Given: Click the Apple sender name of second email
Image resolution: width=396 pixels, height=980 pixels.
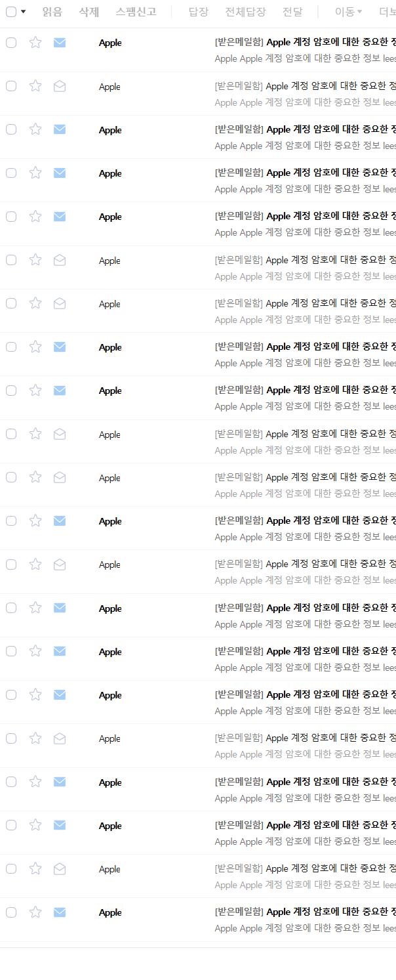Looking at the screenshot, I should pyautogui.click(x=109, y=87).
